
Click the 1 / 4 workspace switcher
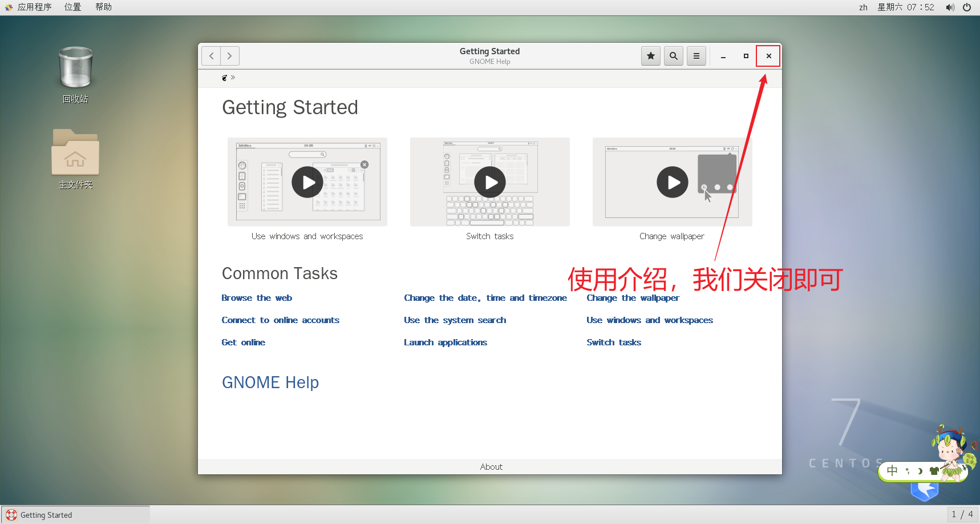pos(962,514)
